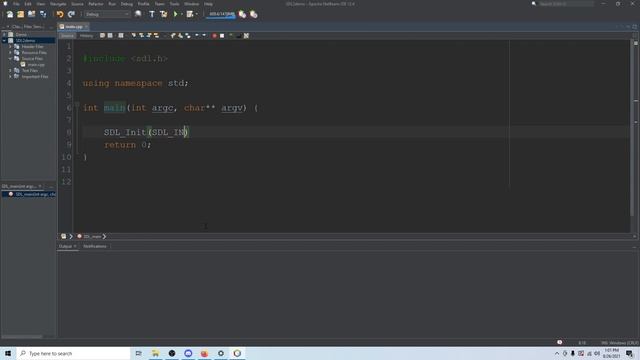Switch to the History view button
This screenshot has width=640, height=360.
(x=86, y=36)
